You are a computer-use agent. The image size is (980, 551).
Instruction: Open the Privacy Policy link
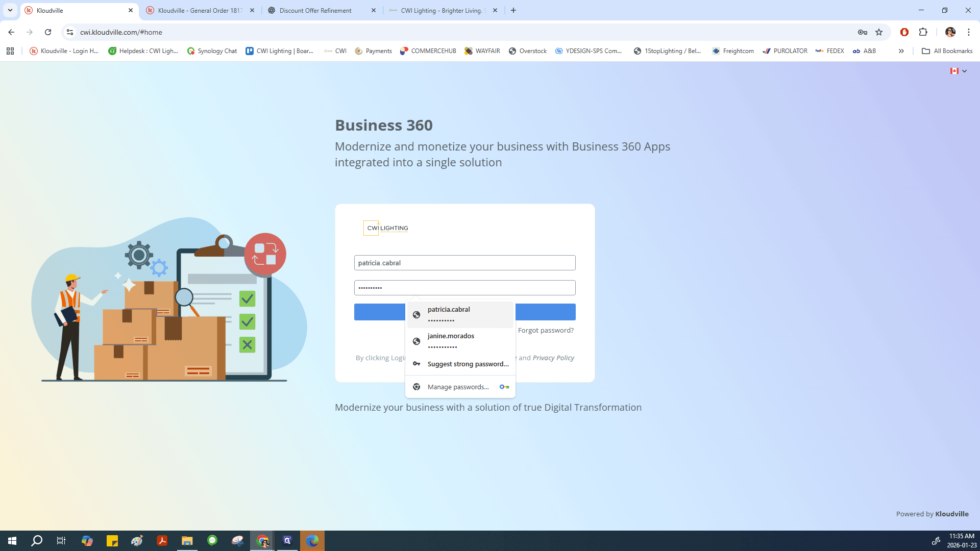(553, 358)
